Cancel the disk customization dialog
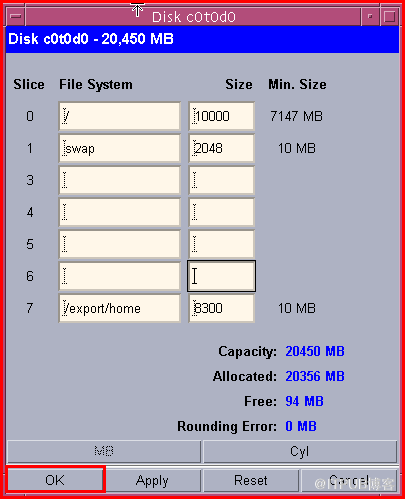 pos(349,480)
